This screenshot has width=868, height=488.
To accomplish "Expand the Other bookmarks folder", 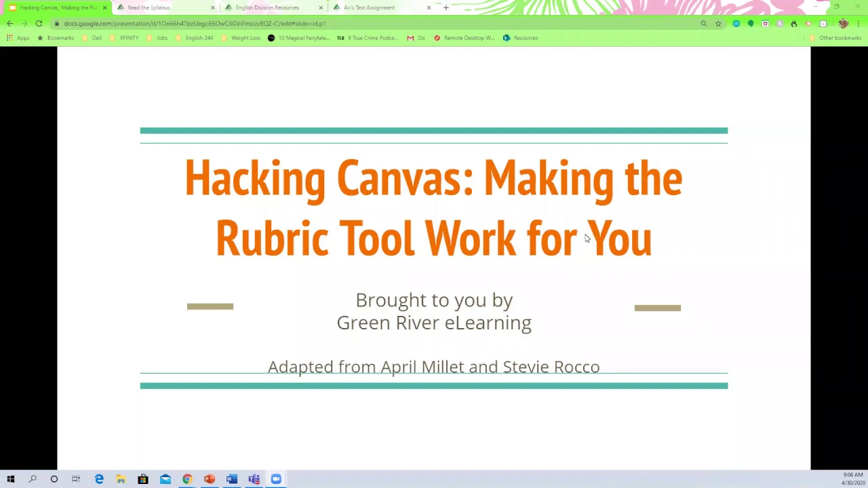I will 835,38.
